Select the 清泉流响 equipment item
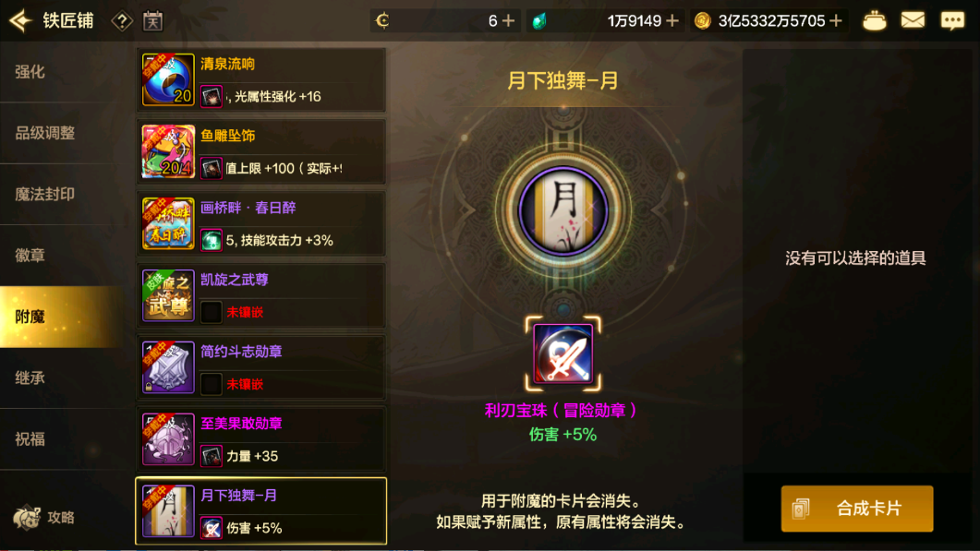 261,80
